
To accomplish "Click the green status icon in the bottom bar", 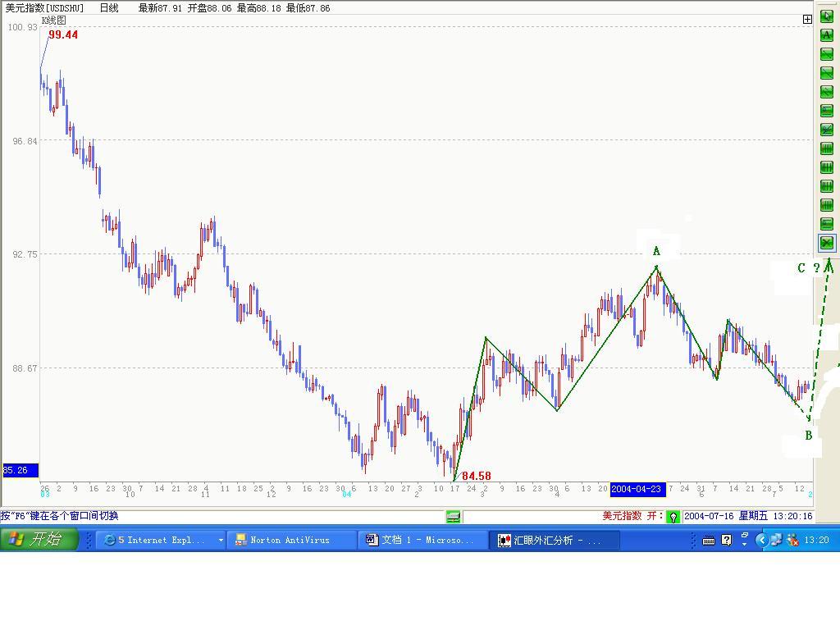I will (x=453, y=517).
